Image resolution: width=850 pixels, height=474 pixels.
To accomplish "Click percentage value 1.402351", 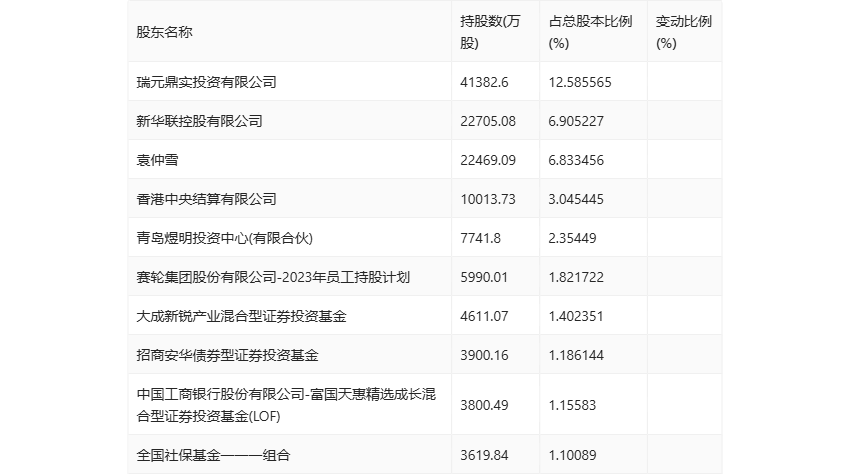I will click(576, 316).
